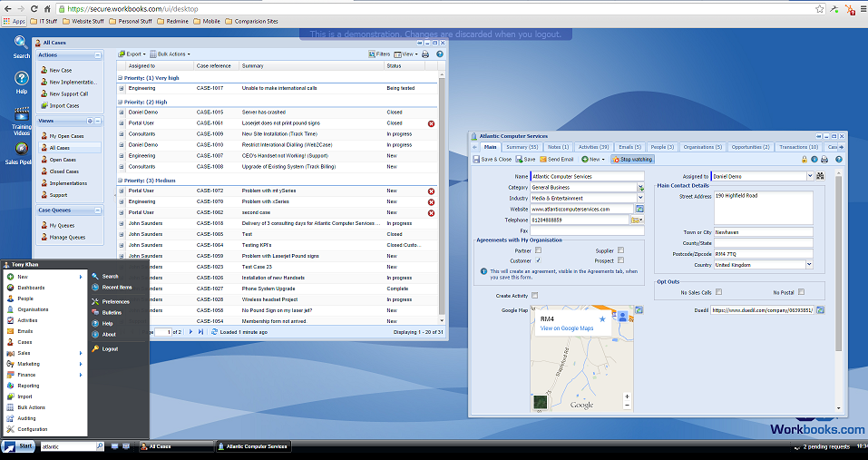Go to next page of cases
868x460 pixels.
click(191, 332)
